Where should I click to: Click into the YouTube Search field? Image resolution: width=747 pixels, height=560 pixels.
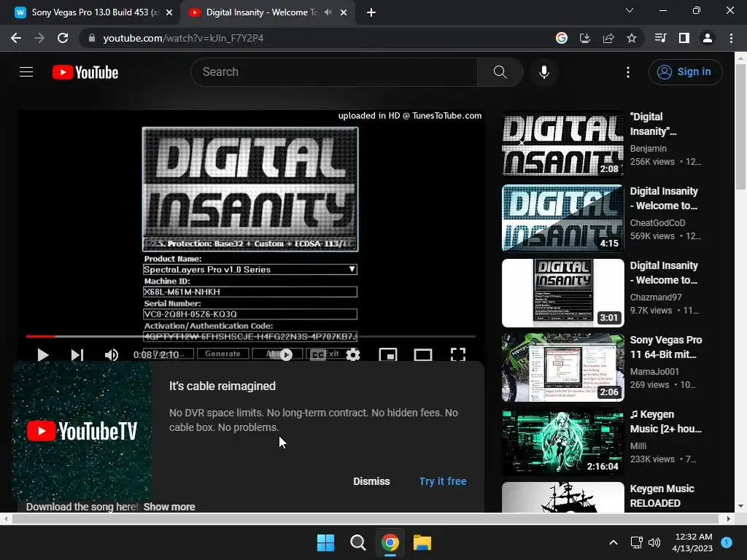334,72
